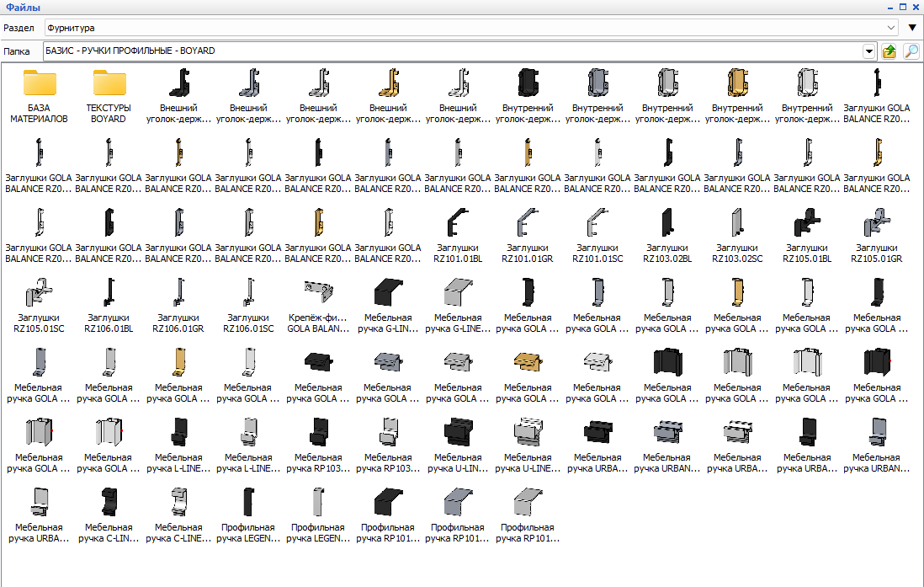The height and width of the screenshot is (587, 924).
Task: Select the black Профильная ручка RP101 profile
Action: (x=388, y=515)
